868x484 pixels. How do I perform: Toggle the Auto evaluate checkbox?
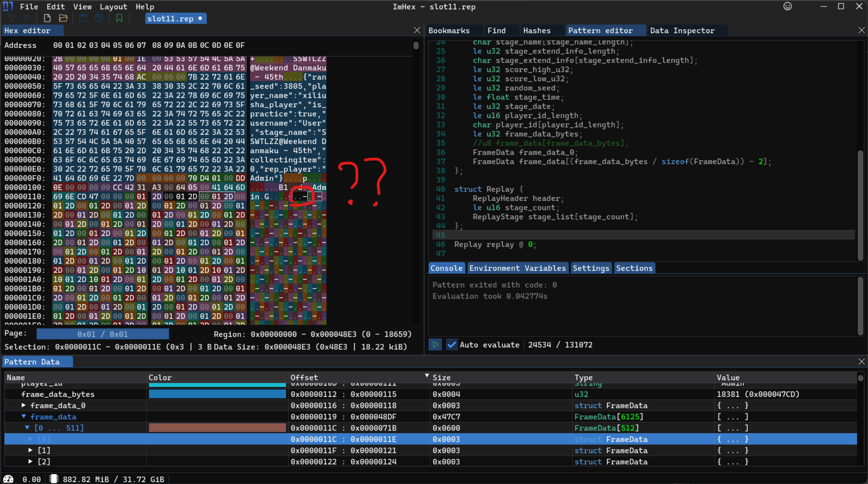pos(451,345)
